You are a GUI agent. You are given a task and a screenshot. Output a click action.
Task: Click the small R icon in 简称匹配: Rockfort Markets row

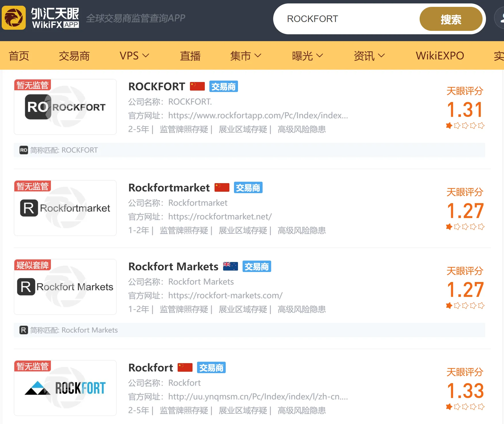pyautogui.click(x=24, y=330)
